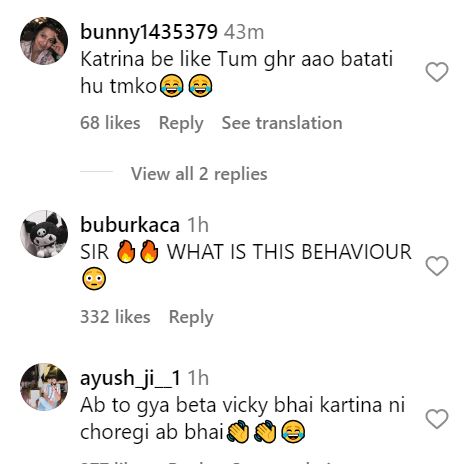472x464 pixels.
Task: Like buburkaca's comment with heart icon
Action: tap(437, 266)
